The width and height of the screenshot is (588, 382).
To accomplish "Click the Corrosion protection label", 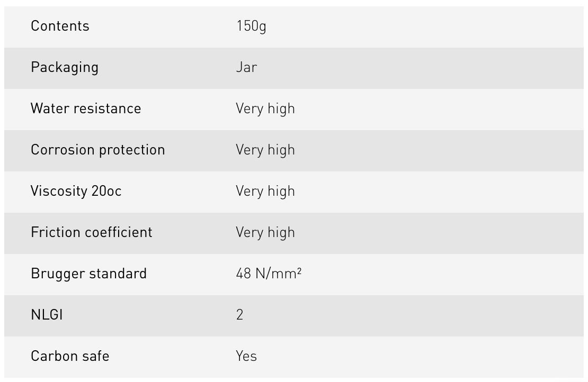I will click(98, 150).
